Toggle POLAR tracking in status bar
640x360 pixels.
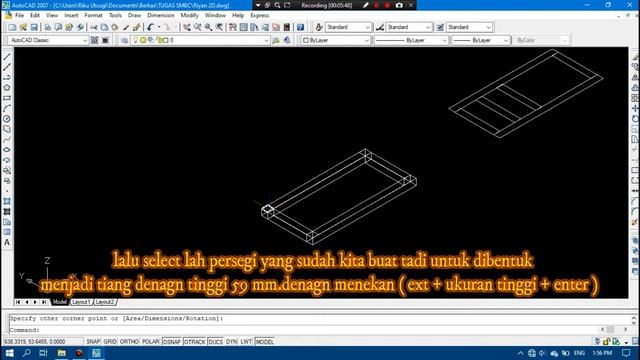151,342
